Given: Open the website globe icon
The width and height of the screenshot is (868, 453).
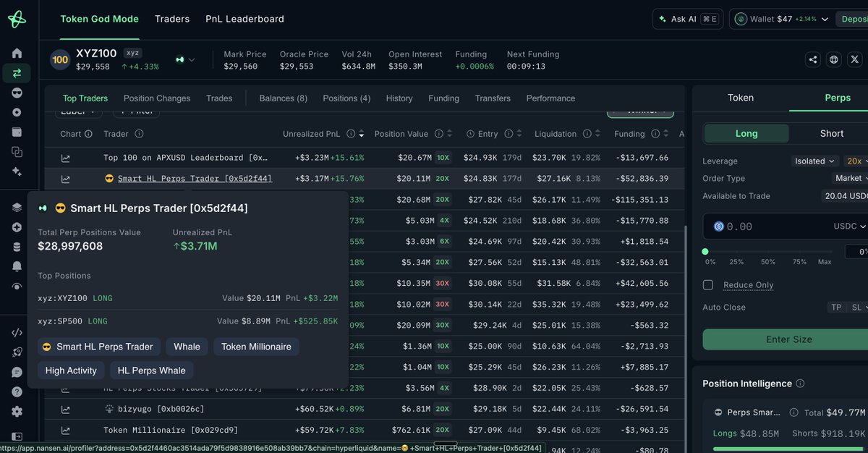Looking at the screenshot, I should (x=834, y=60).
